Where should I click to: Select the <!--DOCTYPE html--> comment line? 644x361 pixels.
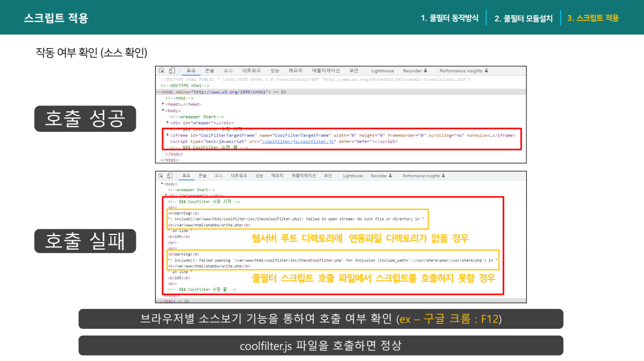pyautogui.click(x=185, y=86)
